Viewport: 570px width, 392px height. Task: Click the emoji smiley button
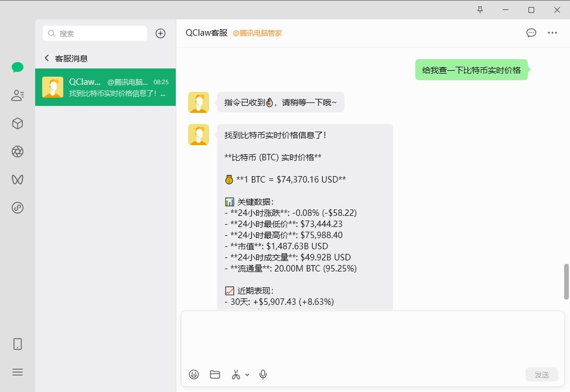[x=194, y=374]
